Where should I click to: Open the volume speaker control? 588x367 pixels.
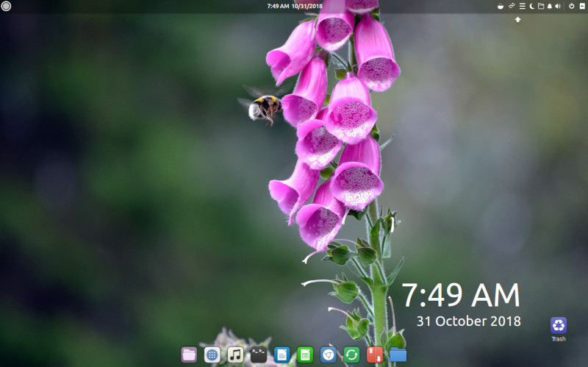tap(558, 6)
